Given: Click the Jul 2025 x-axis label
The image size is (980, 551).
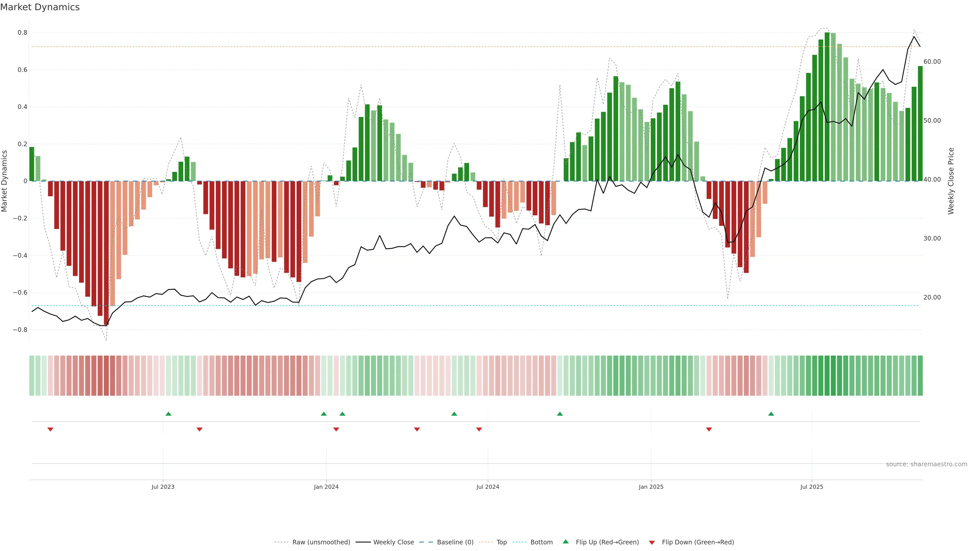Looking at the screenshot, I should coord(812,487).
